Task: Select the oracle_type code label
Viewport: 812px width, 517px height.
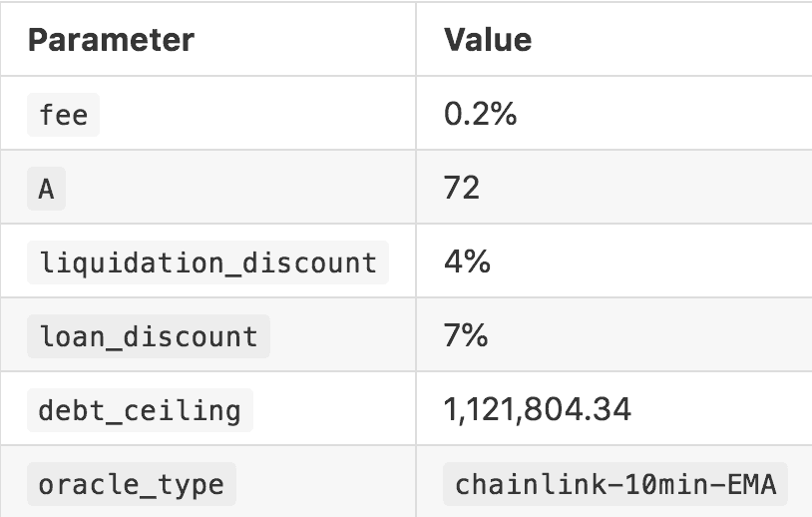Action: click(131, 485)
